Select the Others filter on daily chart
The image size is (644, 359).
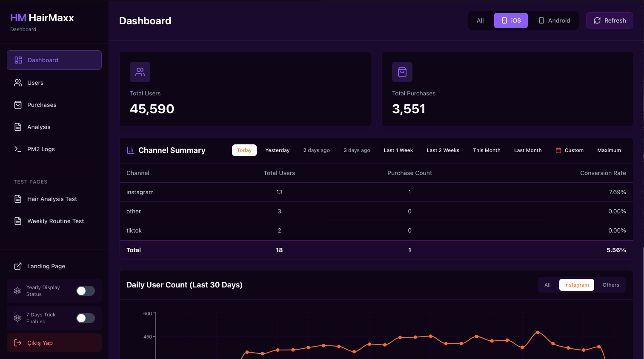(611, 284)
